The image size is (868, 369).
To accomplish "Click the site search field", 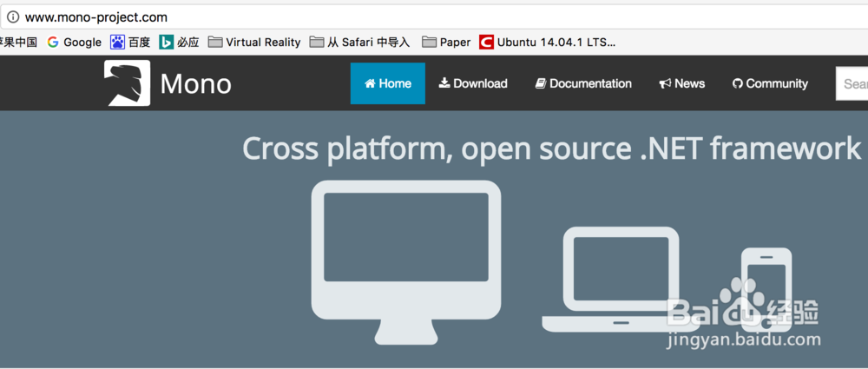I will [852, 83].
